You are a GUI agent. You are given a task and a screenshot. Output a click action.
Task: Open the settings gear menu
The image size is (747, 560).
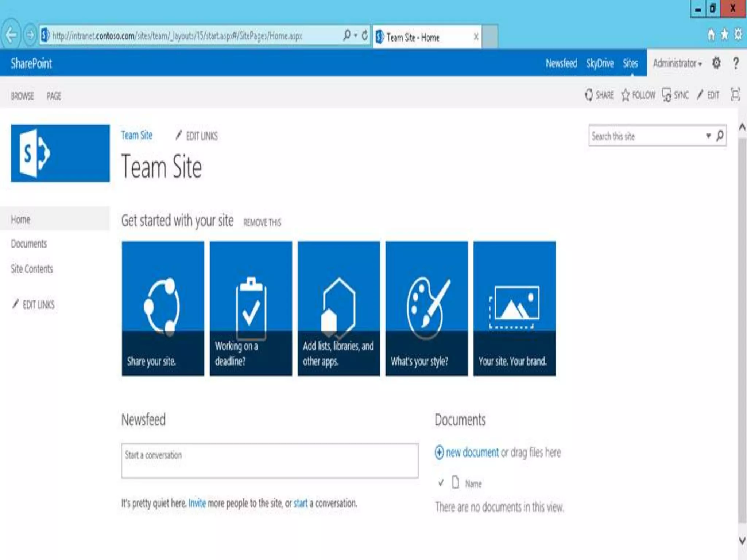716,63
